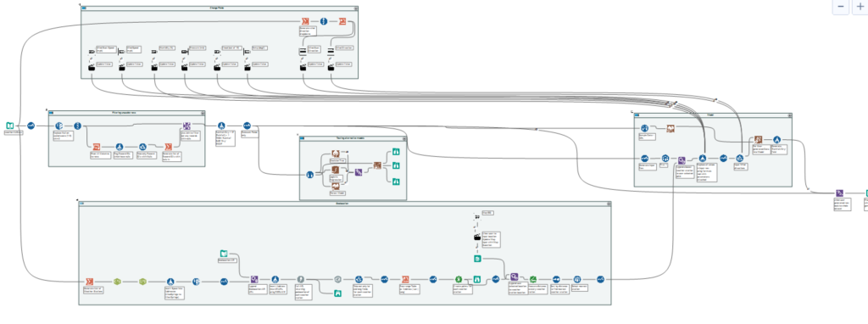Select first orange Summarize tool in the bottom container
The image size is (868, 324).
pos(89,282)
